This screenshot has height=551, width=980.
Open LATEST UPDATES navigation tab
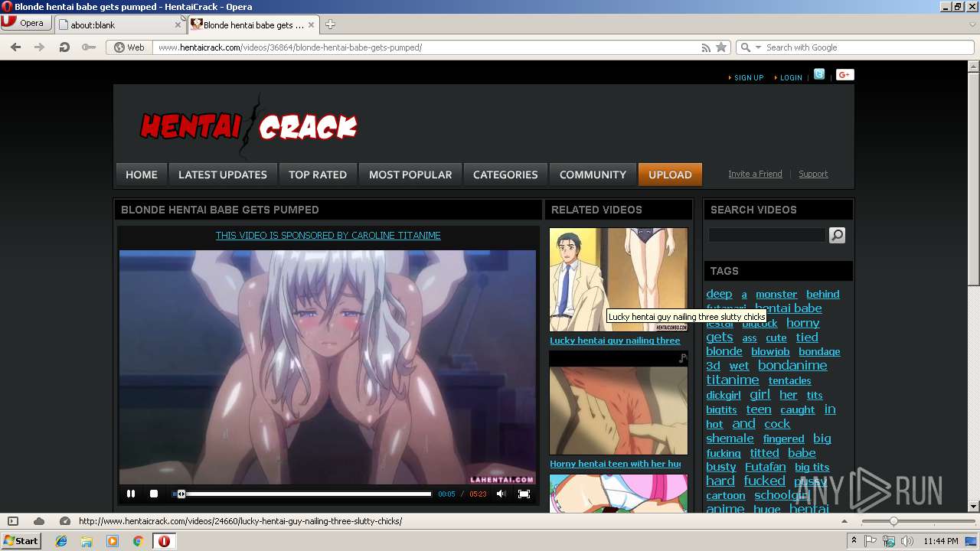pyautogui.click(x=223, y=174)
